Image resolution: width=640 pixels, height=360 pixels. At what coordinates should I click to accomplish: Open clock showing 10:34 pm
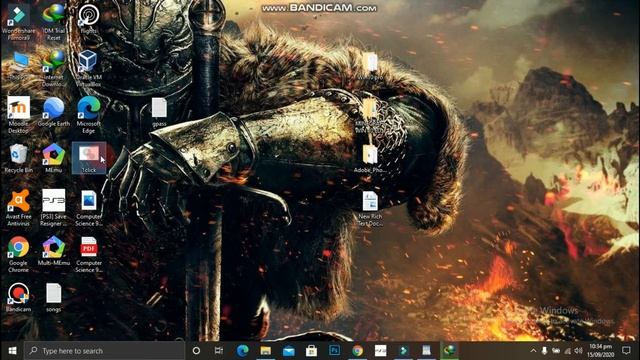(x=600, y=351)
